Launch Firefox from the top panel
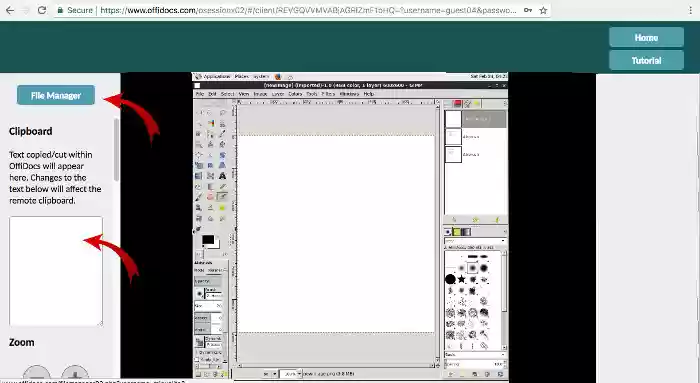Image resolution: width=700 pixels, height=383 pixels. [278, 76]
